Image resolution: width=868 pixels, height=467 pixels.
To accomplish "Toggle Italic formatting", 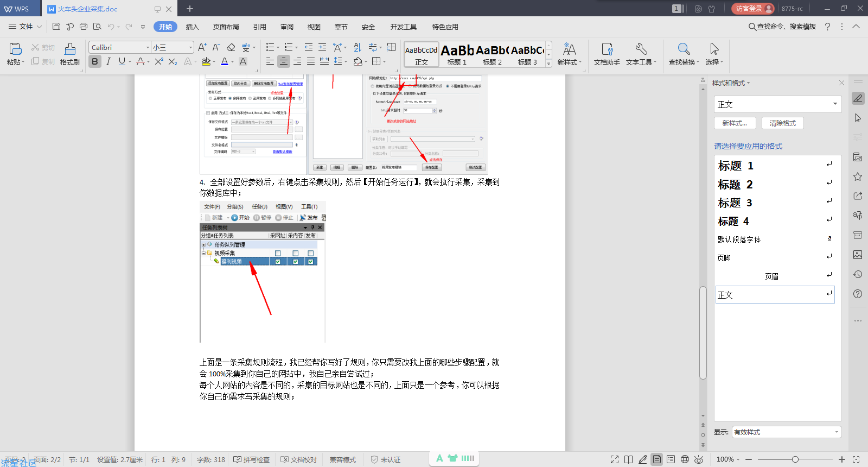I will [108, 61].
